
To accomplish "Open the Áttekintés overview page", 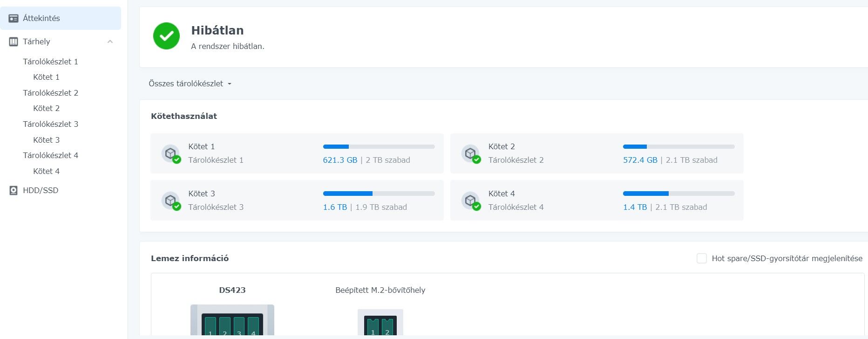I will 61,18.
